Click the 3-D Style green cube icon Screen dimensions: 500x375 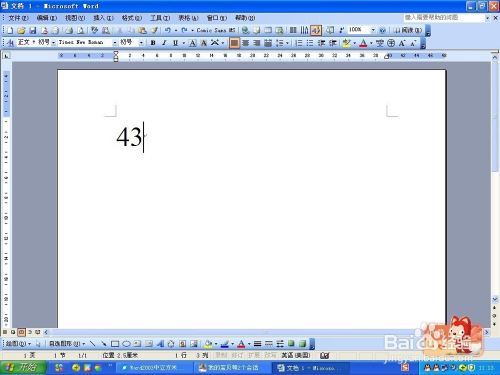coord(302,344)
